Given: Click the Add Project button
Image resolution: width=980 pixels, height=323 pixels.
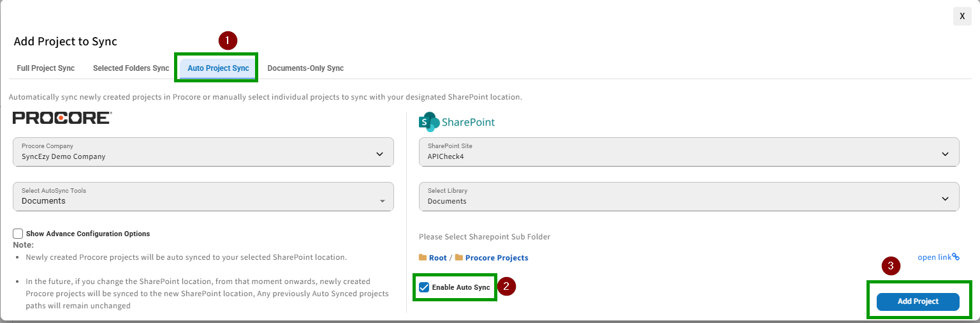Looking at the screenshot, I should click(918, 301).
